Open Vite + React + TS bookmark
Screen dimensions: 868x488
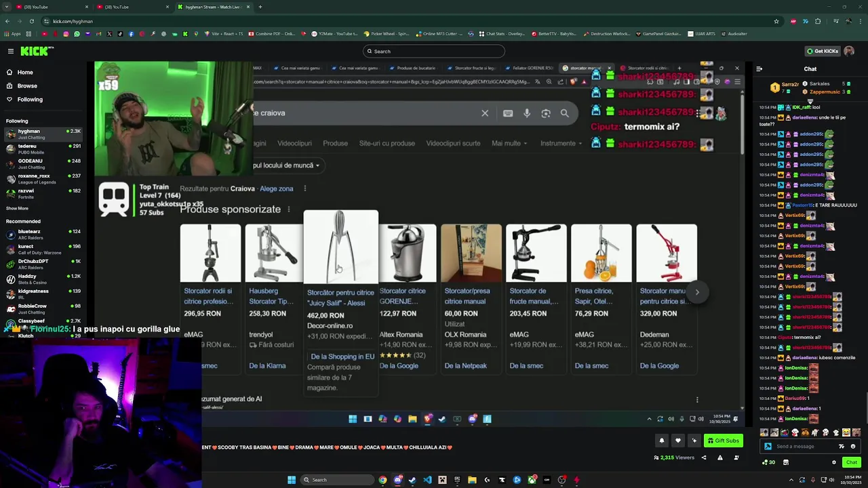pyautogui.click(x=224, y=34)
